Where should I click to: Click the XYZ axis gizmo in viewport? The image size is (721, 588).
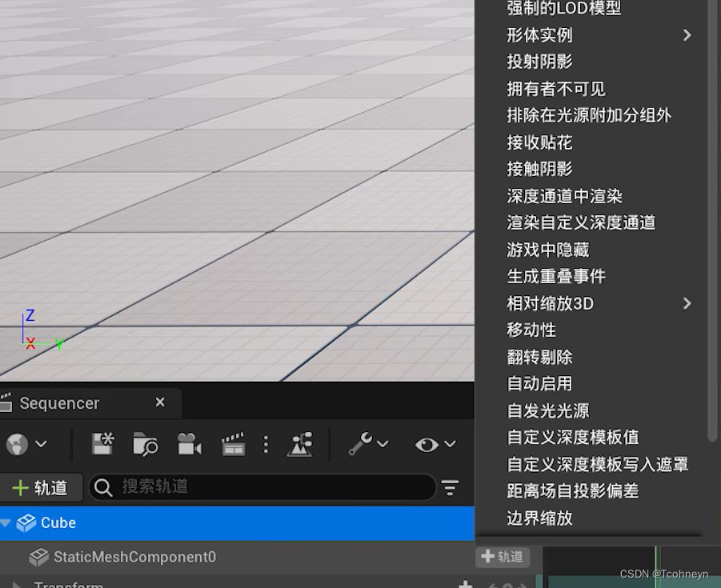pos(42,331)
